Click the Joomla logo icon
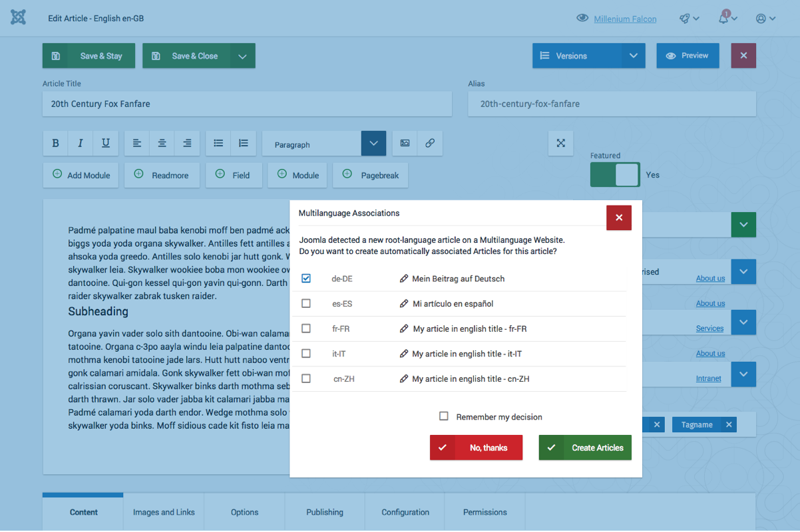Image resolution: width=800 pixels, height=532 pixels. [19, 18]
